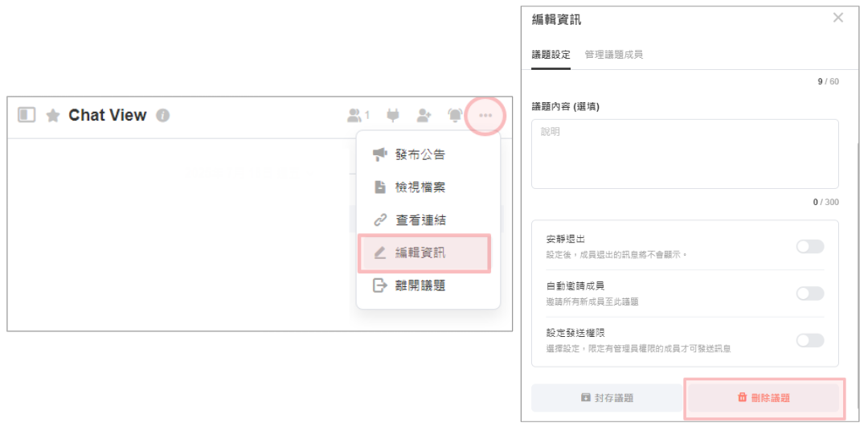This screenshot has height=427, width=868.
Task: Select 發布公告 from the menu
Action: pos(420,154)
